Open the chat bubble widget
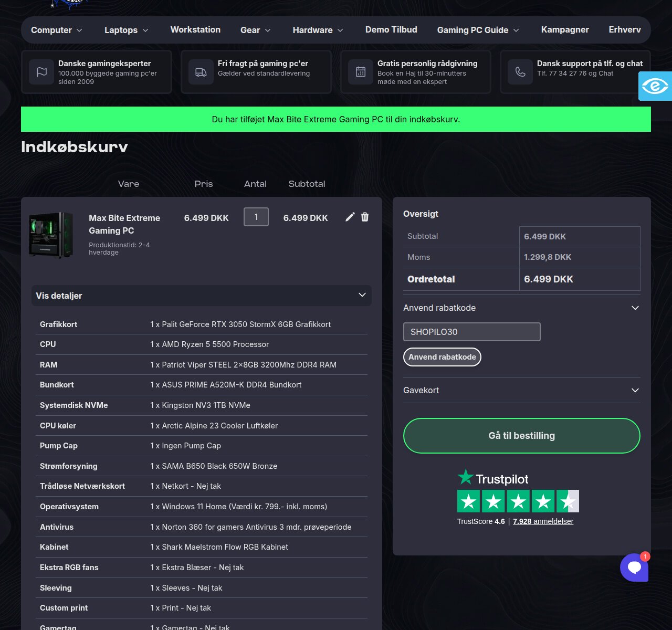 (x=634, y=567)
